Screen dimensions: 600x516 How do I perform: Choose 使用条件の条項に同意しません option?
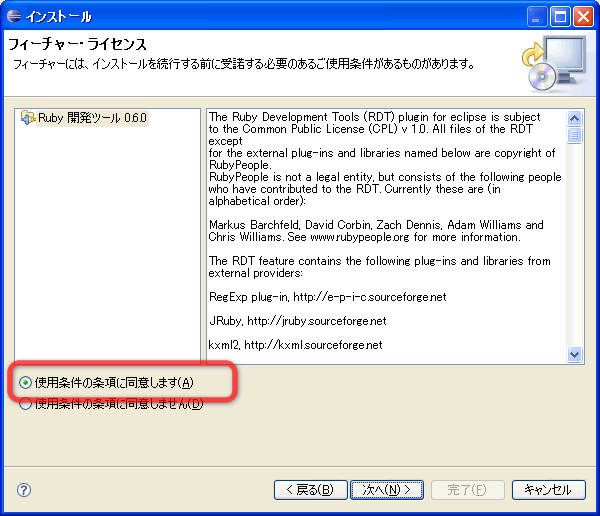coord(26,404)
